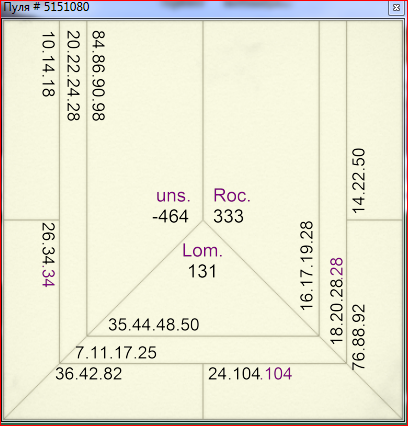The height and width of the screenshot is (426, 408).
Task: Click the vertical 18.20.28.28 entry
Action: coord(336,301)
